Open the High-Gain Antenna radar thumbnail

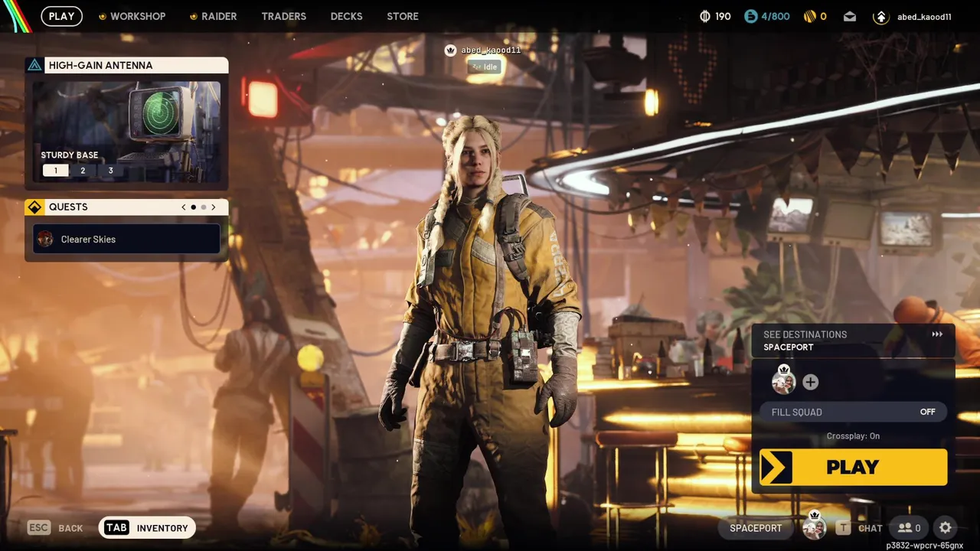(126, 132)
